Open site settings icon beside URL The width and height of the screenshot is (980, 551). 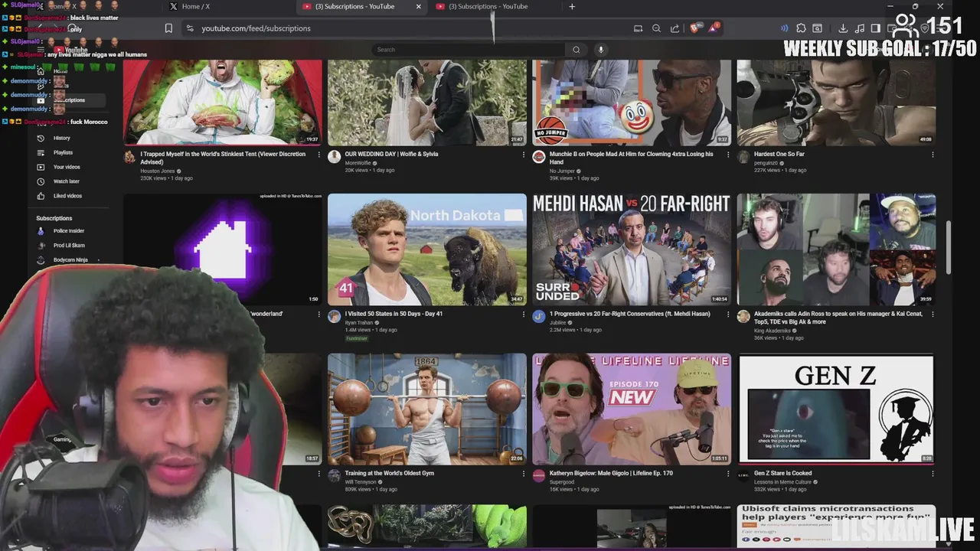click(x=190, y=28)
